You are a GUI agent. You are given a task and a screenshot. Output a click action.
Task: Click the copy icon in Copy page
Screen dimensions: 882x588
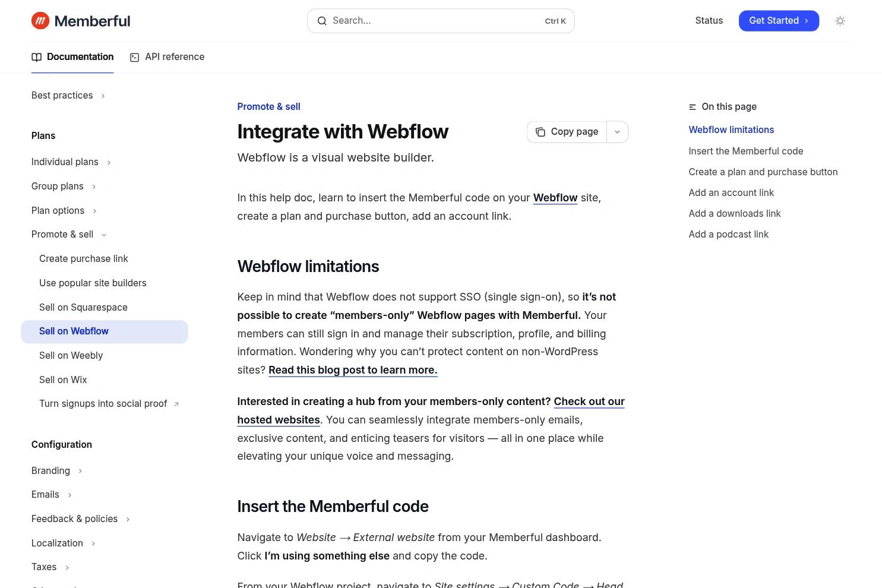pyautogui.click(x=540, y=132)
